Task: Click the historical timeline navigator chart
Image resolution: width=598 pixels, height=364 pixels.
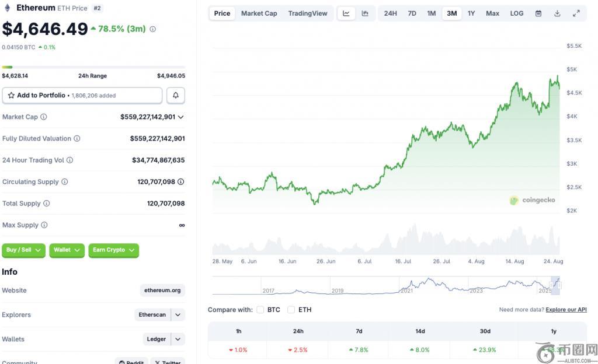Action: point(385,285)
